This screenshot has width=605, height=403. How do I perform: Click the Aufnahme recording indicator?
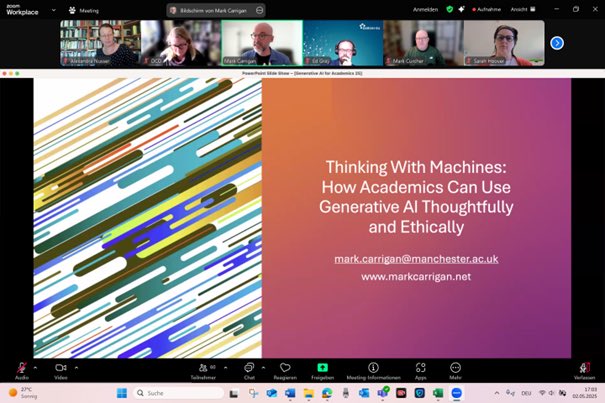coord(487,9)
